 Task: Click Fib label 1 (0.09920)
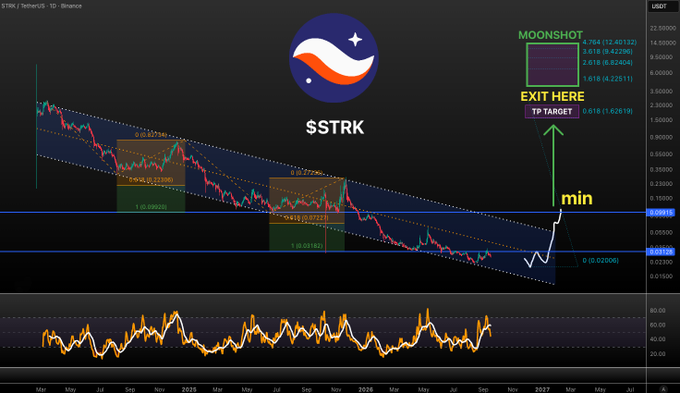click(151, 207)
